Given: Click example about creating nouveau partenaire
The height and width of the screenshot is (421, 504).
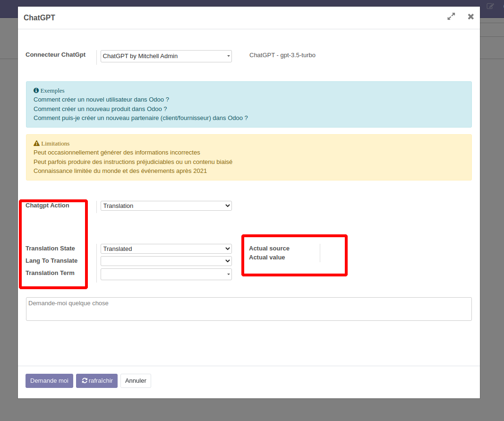Looking at the screenshot, I should 141,118.
